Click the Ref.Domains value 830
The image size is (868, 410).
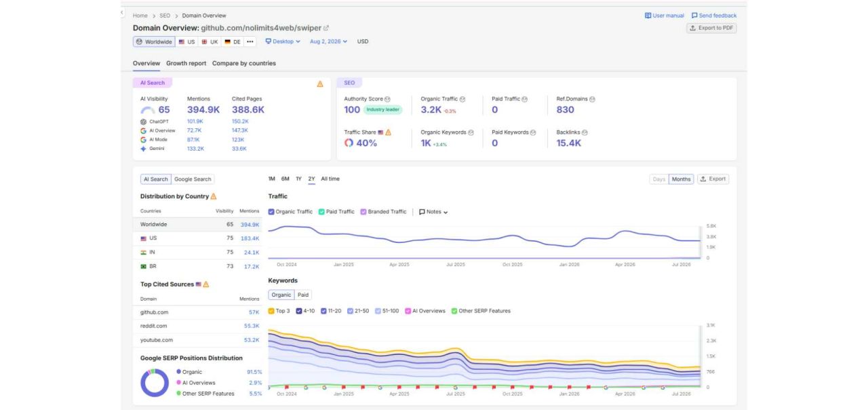(565, 110)
